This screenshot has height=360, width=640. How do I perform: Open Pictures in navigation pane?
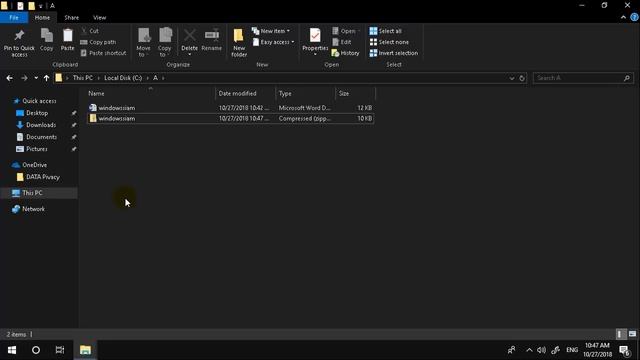pyautogui.click(x=37, y=149)
